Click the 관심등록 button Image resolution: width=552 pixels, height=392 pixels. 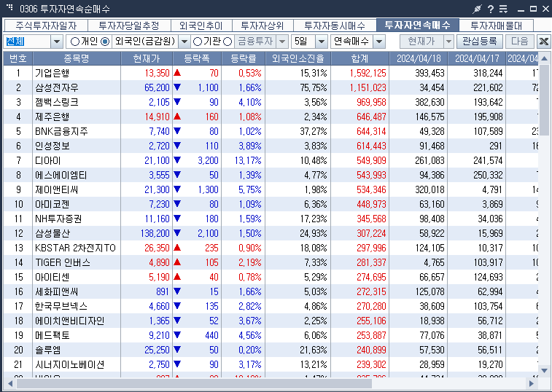click(480, 42)
